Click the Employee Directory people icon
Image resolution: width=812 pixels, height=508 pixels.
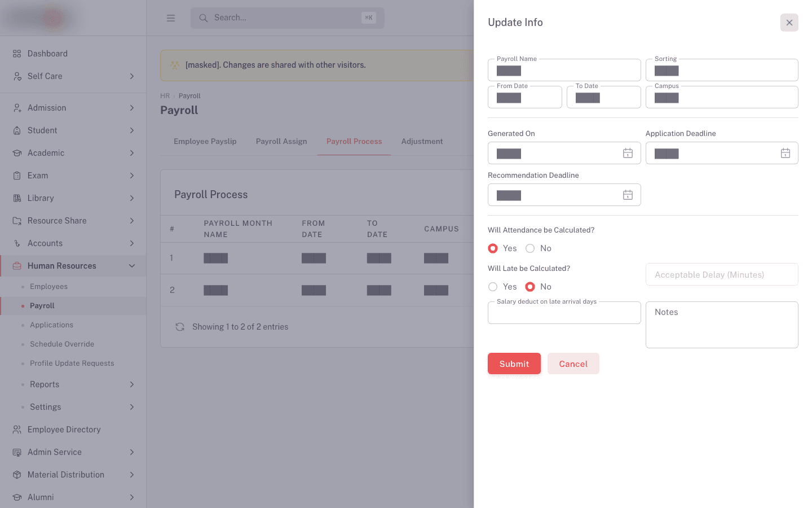17,430
